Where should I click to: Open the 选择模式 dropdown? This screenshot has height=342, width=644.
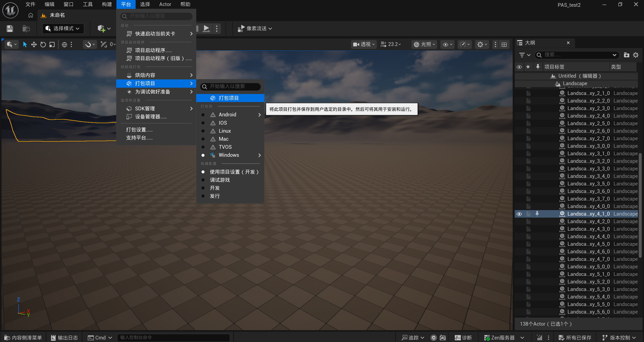63,29
